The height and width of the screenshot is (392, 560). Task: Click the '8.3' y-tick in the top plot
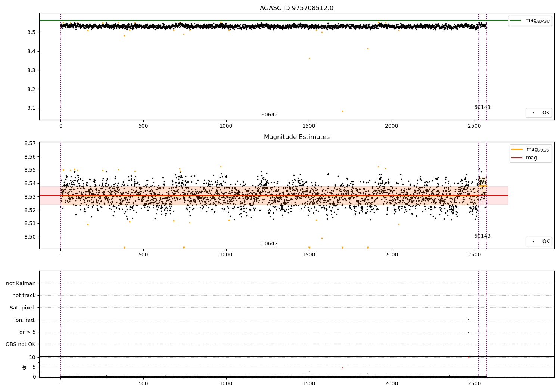tap(31, 70)
